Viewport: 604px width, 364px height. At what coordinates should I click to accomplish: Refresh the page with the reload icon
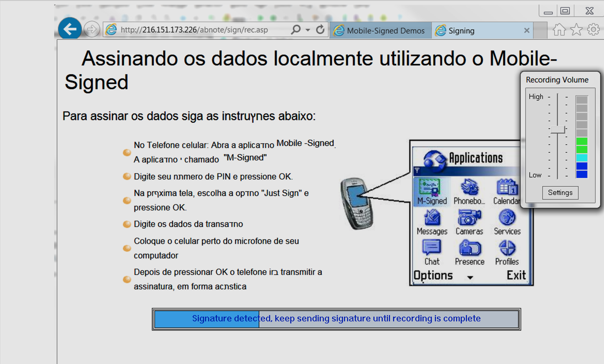(x=320, y=30)
